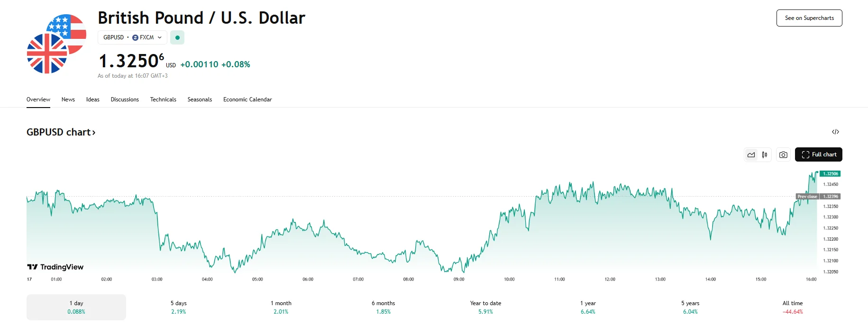Click the GBP/USD flag logo
The width and height of the screenshot is (868, 335).
56,44
